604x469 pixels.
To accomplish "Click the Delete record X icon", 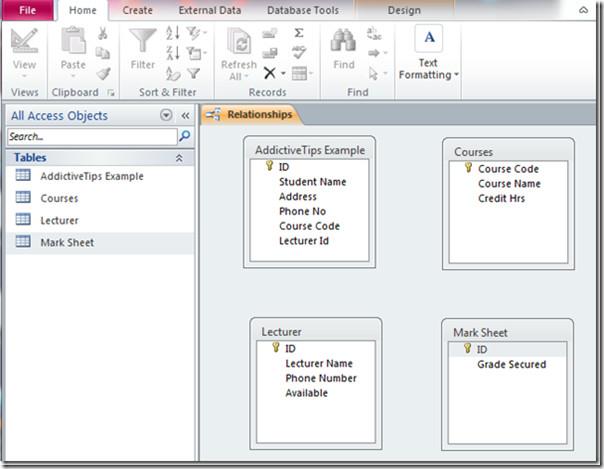I will (x=269, y=73).
